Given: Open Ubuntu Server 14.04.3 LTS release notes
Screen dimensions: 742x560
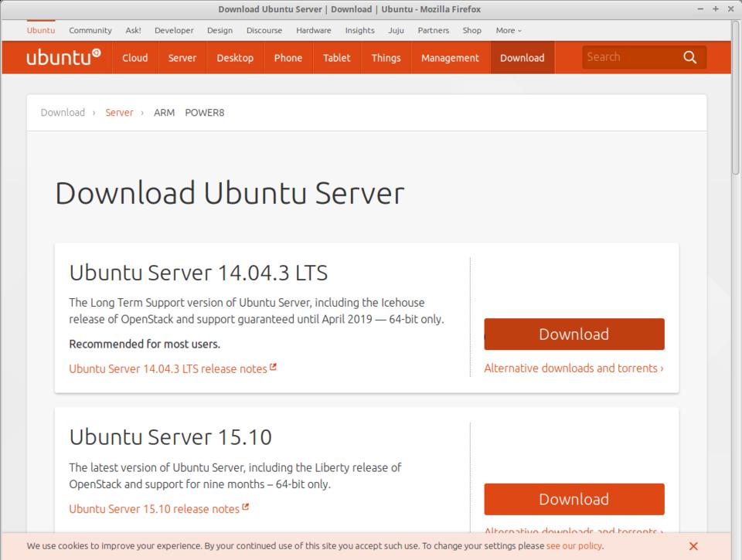Looking at the screenshot, I should point(168,368).
